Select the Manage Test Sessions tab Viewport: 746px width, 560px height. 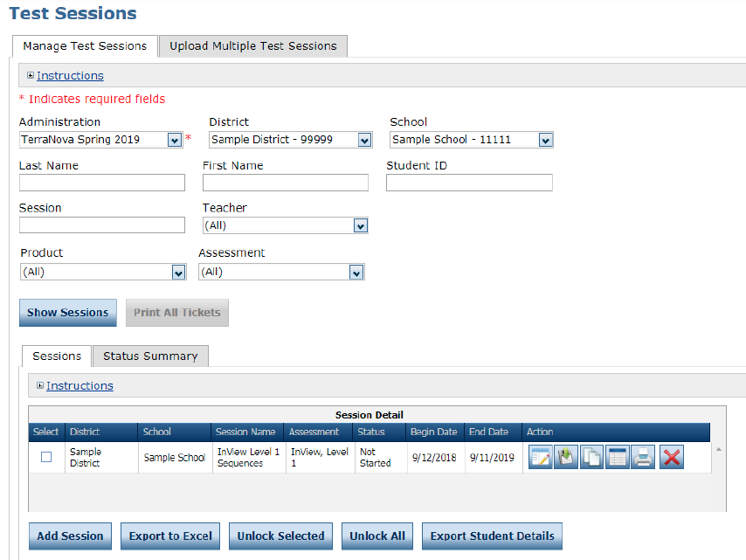click(84, 45)
